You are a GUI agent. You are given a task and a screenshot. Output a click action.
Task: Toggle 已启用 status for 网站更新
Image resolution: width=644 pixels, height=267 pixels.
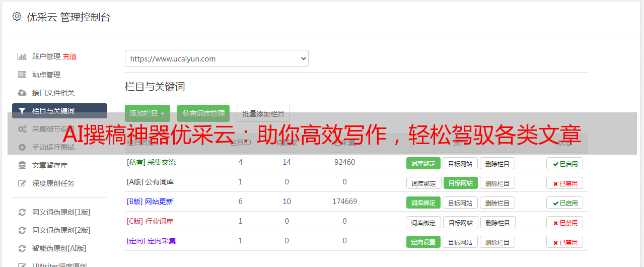564,203
